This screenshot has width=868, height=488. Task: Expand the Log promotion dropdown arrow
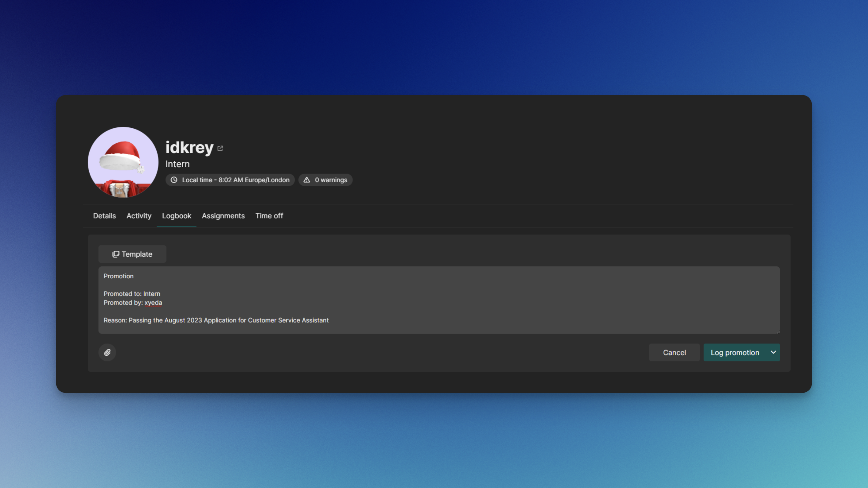[773, 352]
